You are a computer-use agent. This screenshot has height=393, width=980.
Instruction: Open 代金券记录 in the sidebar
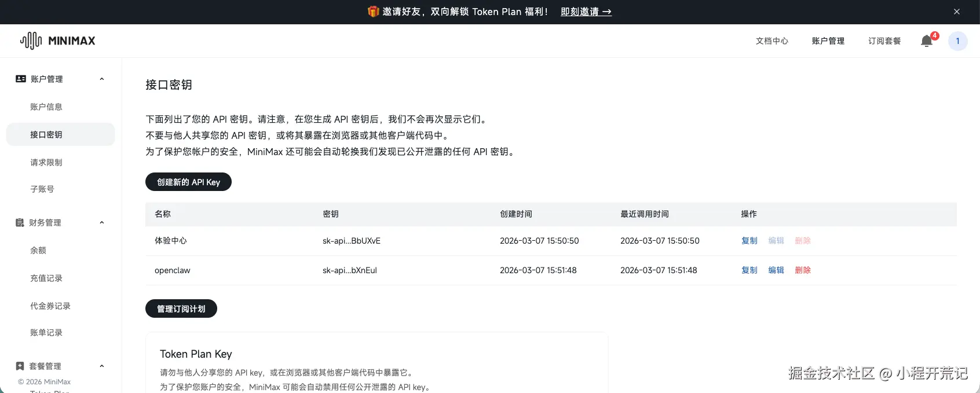50,306
